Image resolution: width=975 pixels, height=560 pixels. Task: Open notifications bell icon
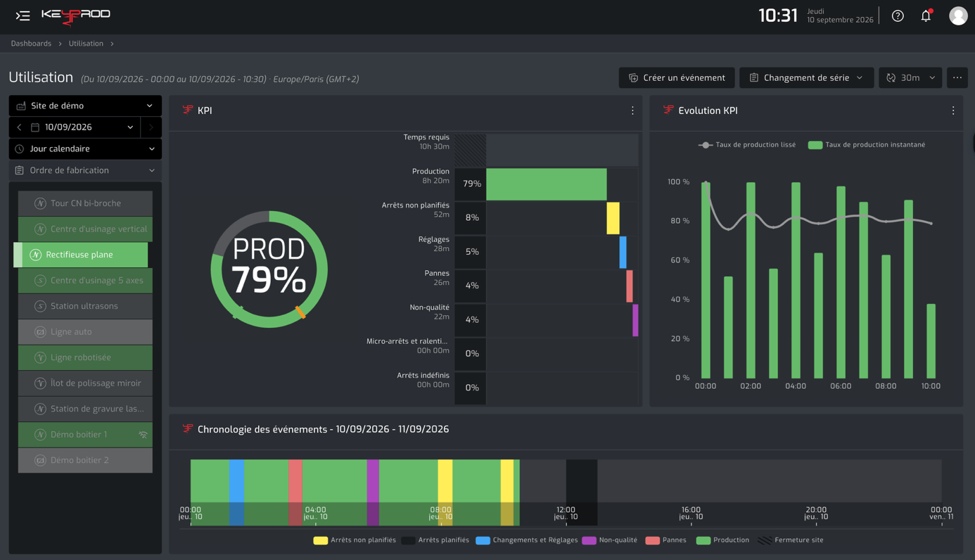click(x=926, y=15)
